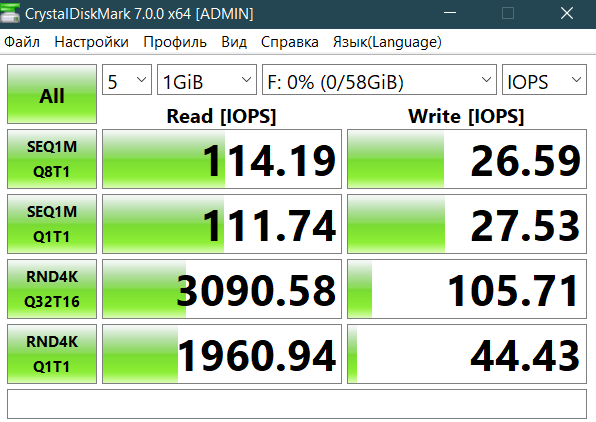596x422 pixels.
Task: Open the Язык(Language) menu
Action: point(387,42)
